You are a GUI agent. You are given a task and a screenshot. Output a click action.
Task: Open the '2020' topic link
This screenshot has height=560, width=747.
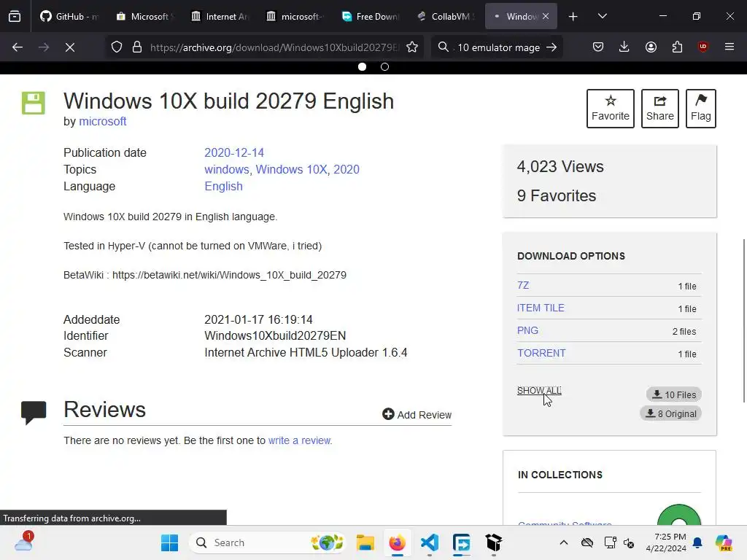point(347,169)
